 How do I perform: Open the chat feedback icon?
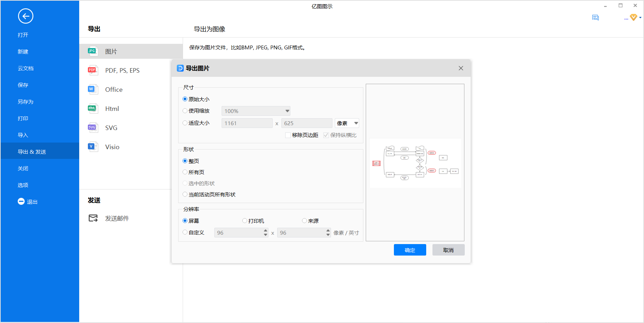pos(595,18)
